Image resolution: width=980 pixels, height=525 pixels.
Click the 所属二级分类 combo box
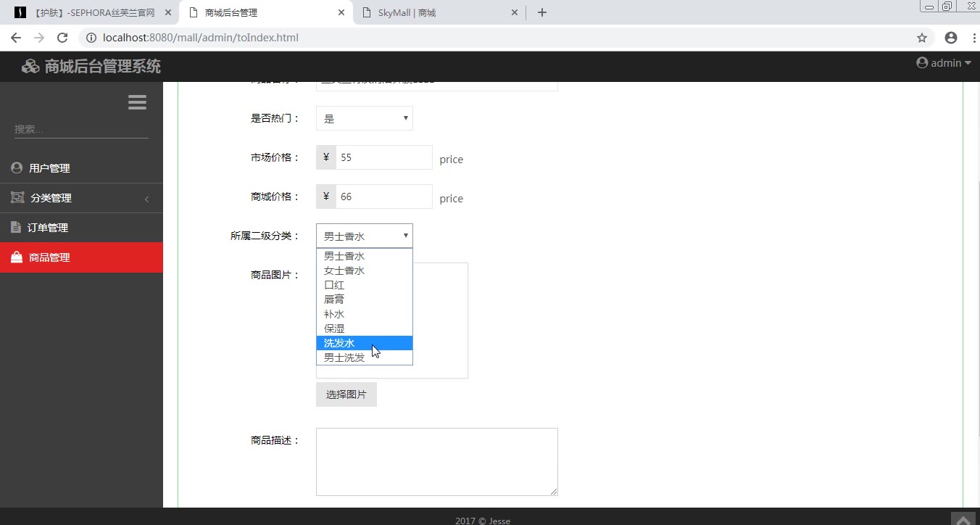click(x=365, y=236)
